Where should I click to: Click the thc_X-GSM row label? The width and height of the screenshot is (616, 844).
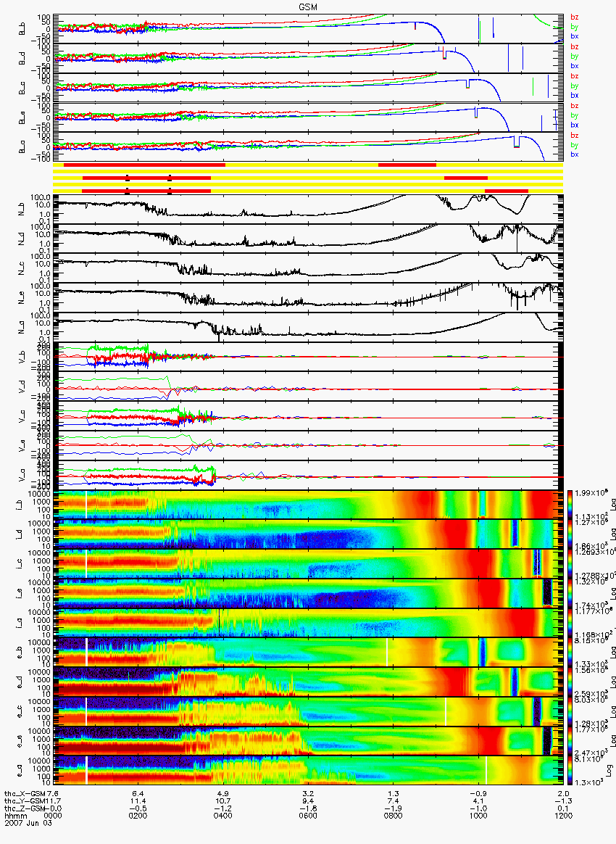[25, 794]
